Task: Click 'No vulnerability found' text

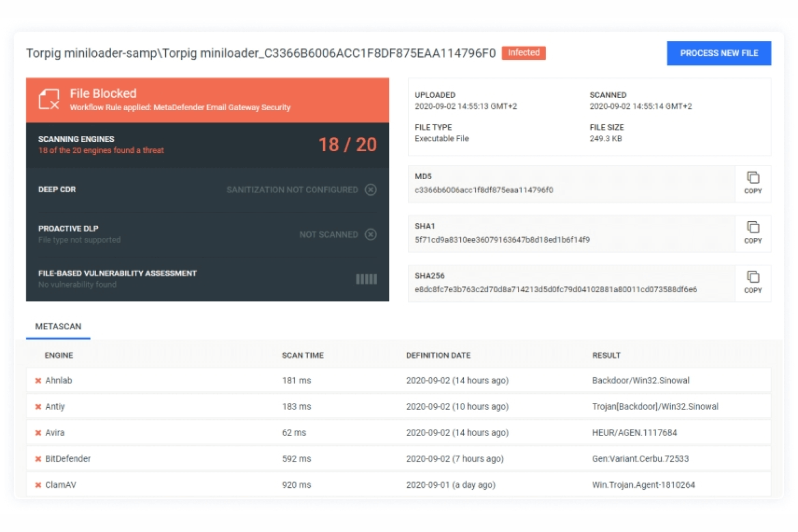Action: coord(77,285)
